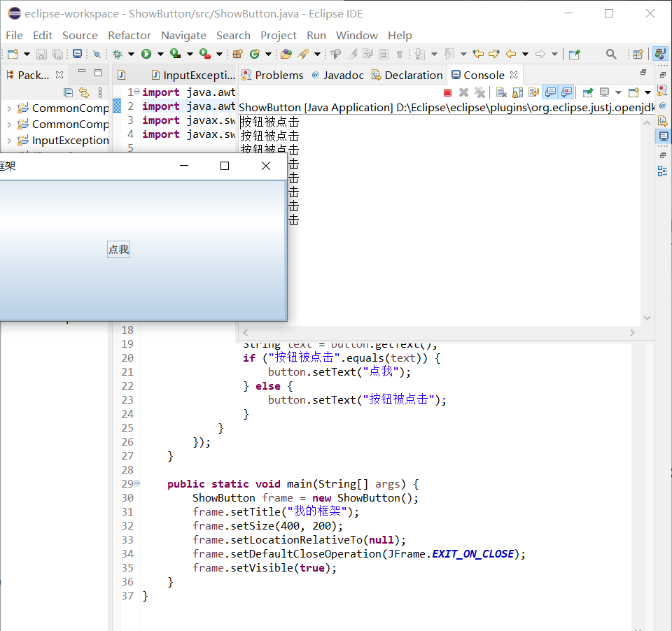The image size is (672, 631).
Task: Collapse all in Package Explorer
Action: tap(68, 92)
